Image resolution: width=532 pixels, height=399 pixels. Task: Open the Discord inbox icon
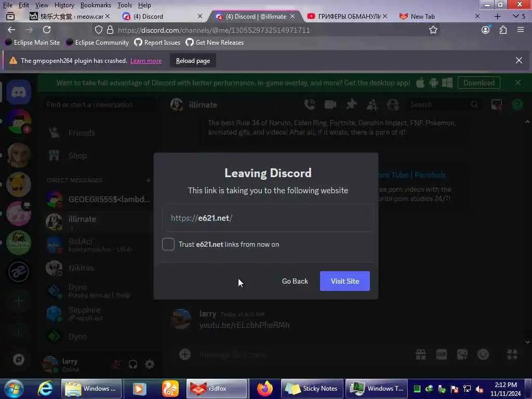point(496,104)
